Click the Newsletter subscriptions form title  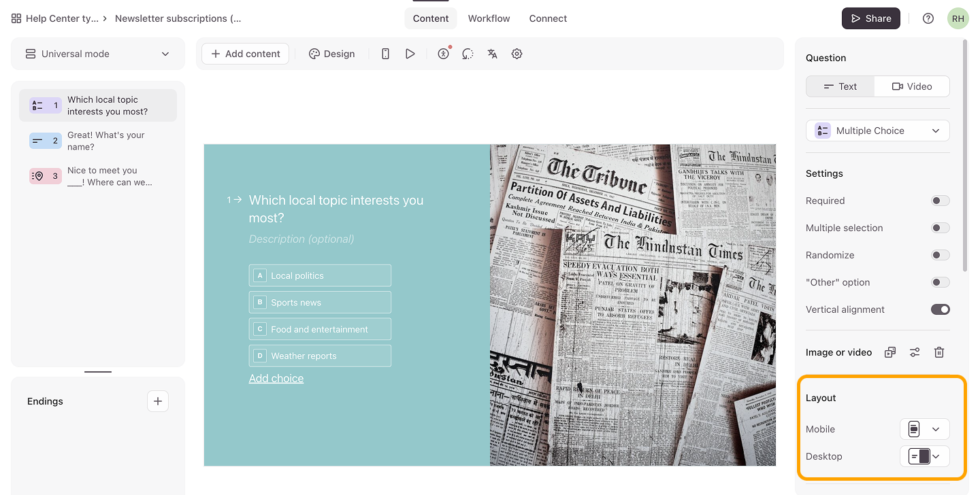click(178, 18)
